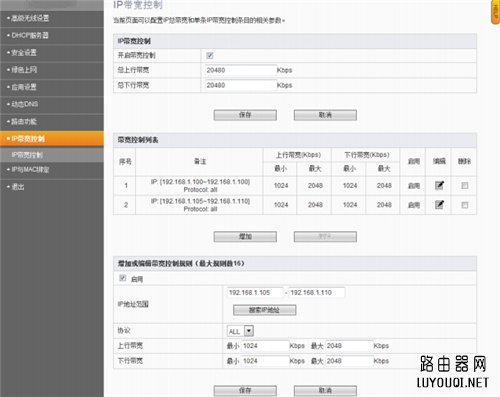500x397 pixels.
Task: Select 退出 in the sidebar
Action: point(52,187)
